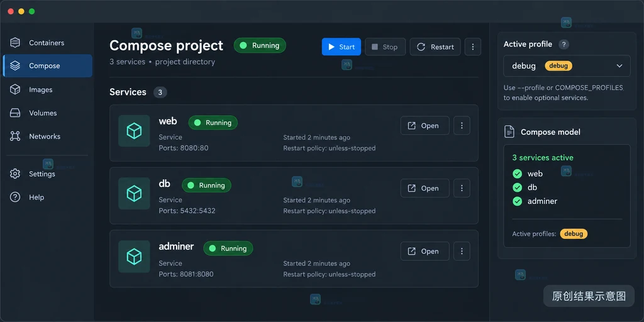Image resolution: width=644 pixels, height=322 pixels.
Task: Open the db service
Action: coord(425,188)
